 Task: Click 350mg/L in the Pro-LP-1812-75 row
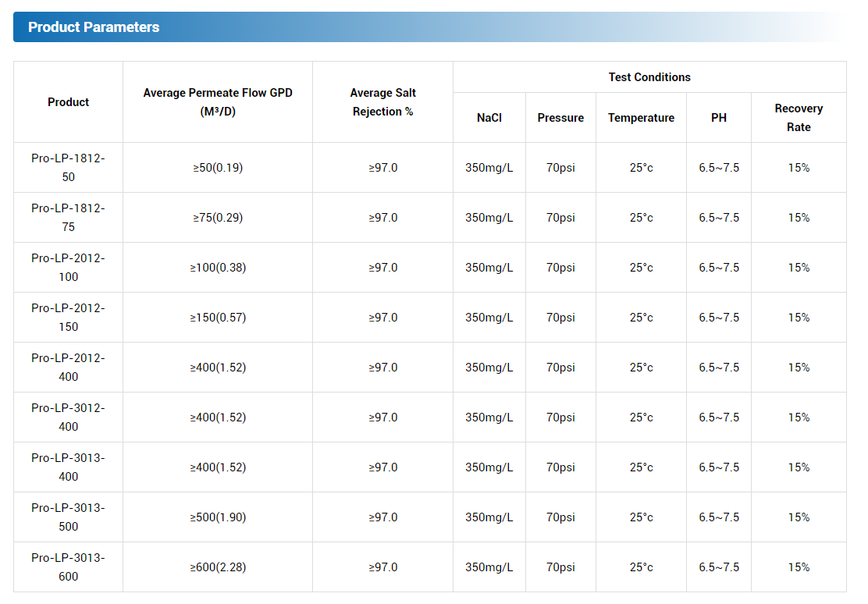[x=489, y=218]
